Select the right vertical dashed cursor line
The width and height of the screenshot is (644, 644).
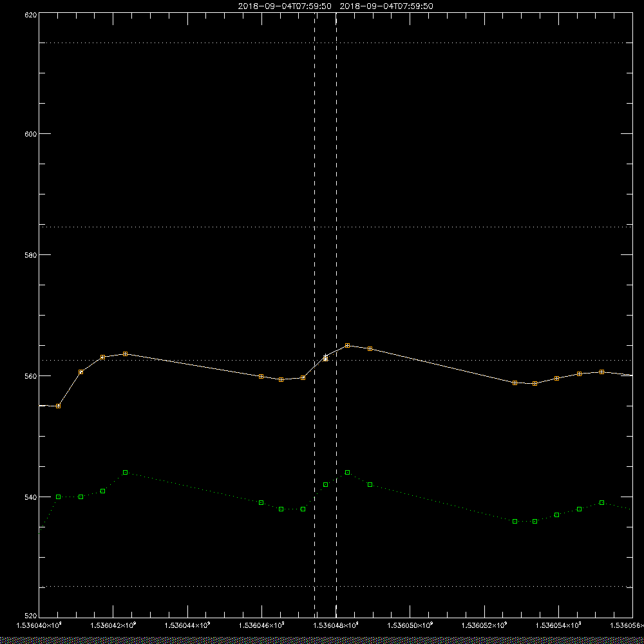[x=336, y=314]
